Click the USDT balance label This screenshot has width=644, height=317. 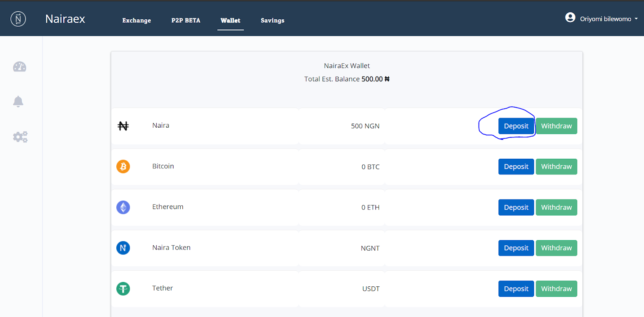[x=371, y=289]
